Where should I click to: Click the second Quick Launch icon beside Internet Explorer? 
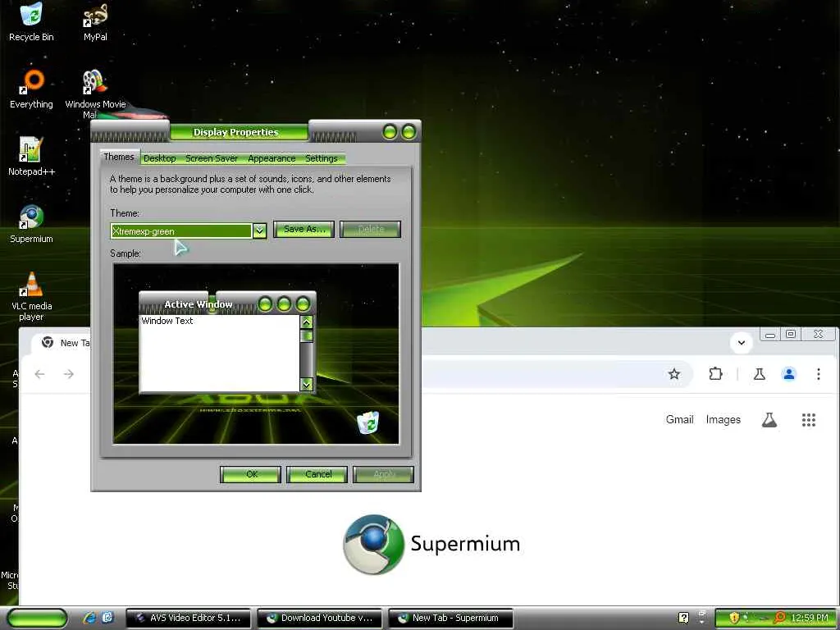(107, 618)
